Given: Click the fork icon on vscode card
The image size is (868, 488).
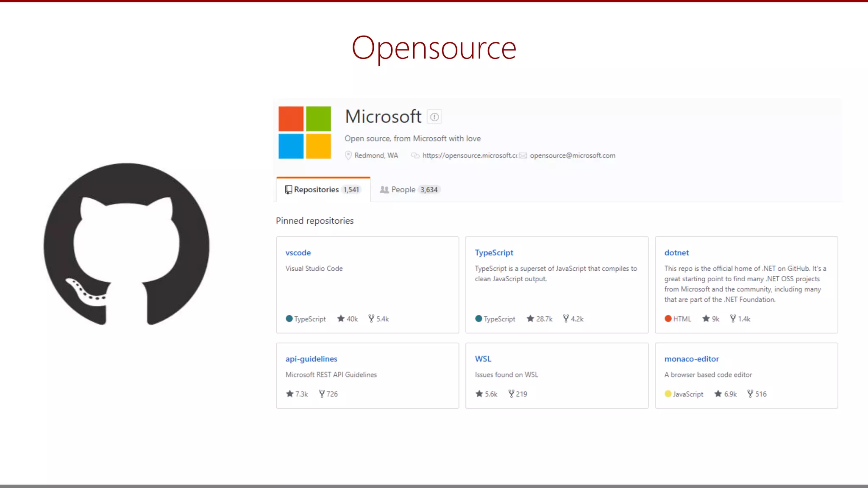Looking at the screenshot, I should [371, 319].
